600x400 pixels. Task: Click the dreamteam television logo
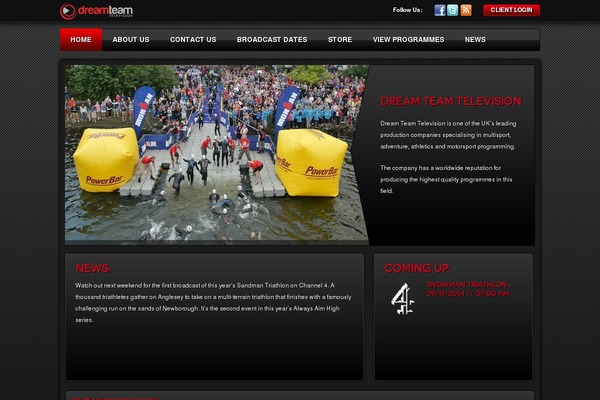pyautogui.click(x=96, y=11)
